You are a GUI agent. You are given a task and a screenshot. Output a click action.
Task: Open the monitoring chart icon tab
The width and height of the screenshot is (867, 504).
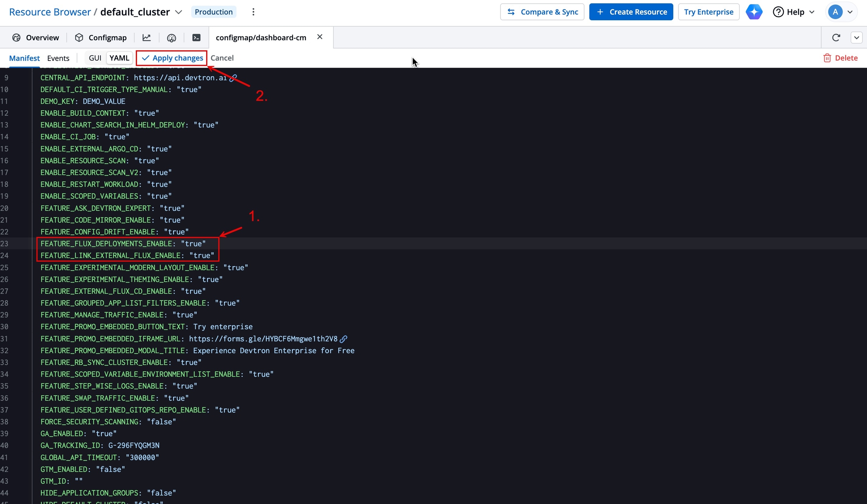pyautogui.click(x=146, y=38)
